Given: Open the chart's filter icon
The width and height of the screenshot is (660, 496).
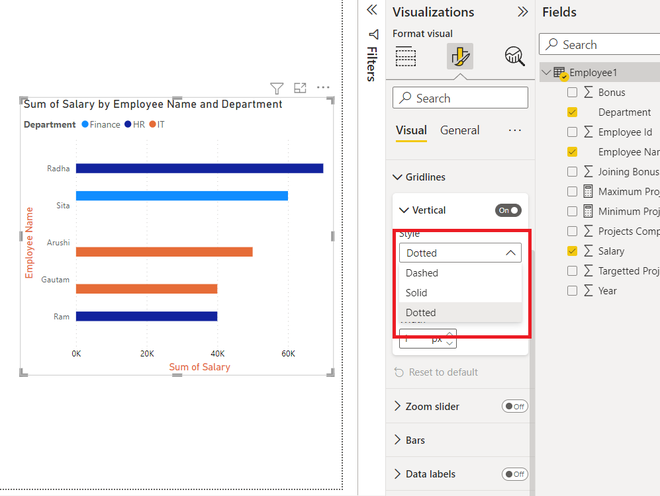Looking at the screenshot, I should pyautogui.click(x=277, y=88).
